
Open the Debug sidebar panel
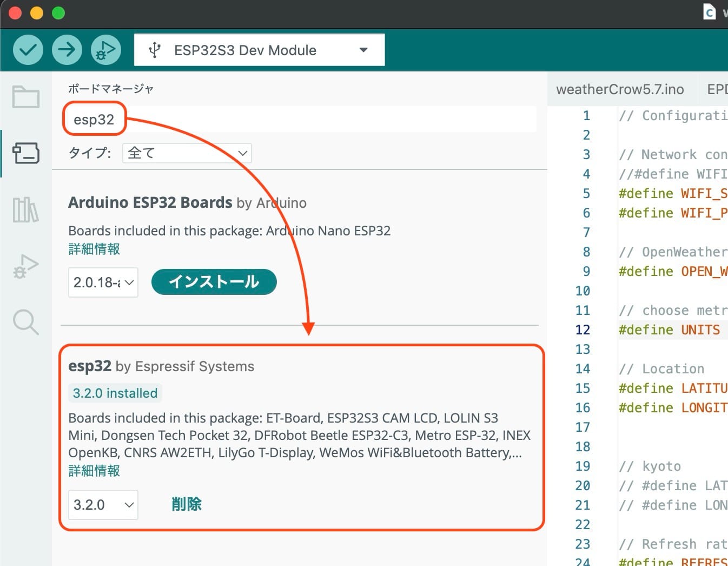coord(26,266)
